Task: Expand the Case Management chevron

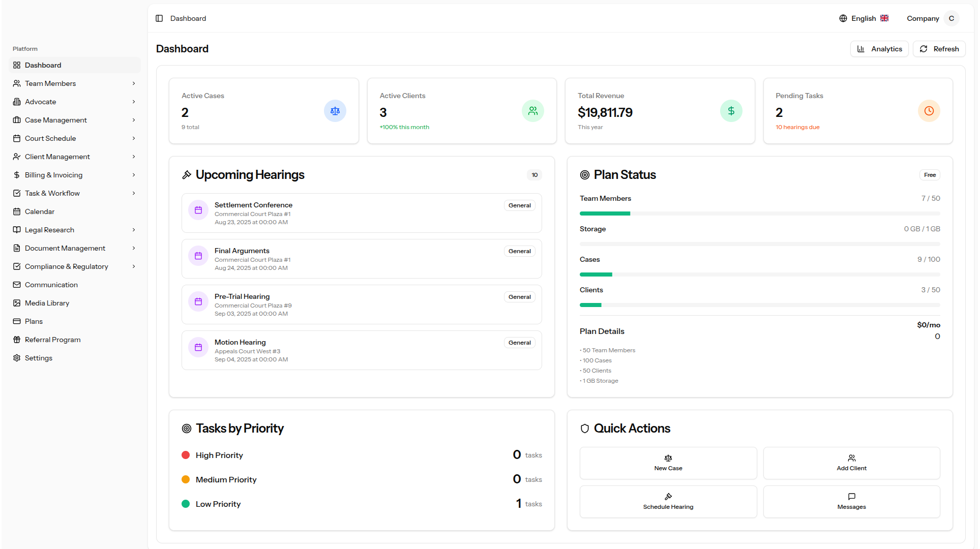Action: click(x=134, y=120)
